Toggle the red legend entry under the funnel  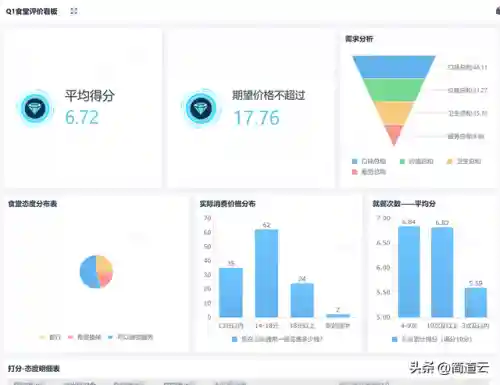[x=369, y=172]
